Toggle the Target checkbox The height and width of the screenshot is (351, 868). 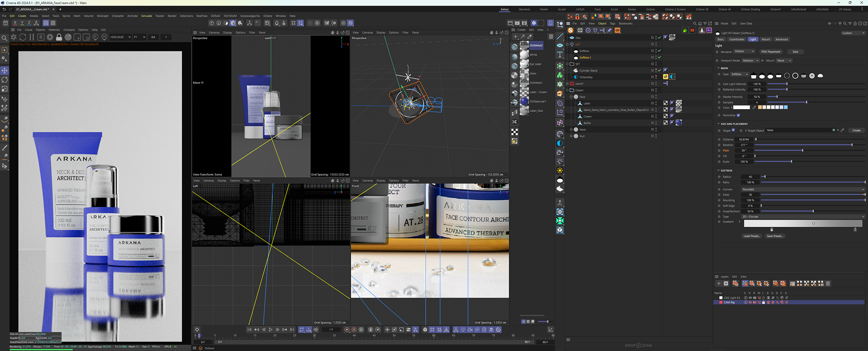tap(733, 130)
